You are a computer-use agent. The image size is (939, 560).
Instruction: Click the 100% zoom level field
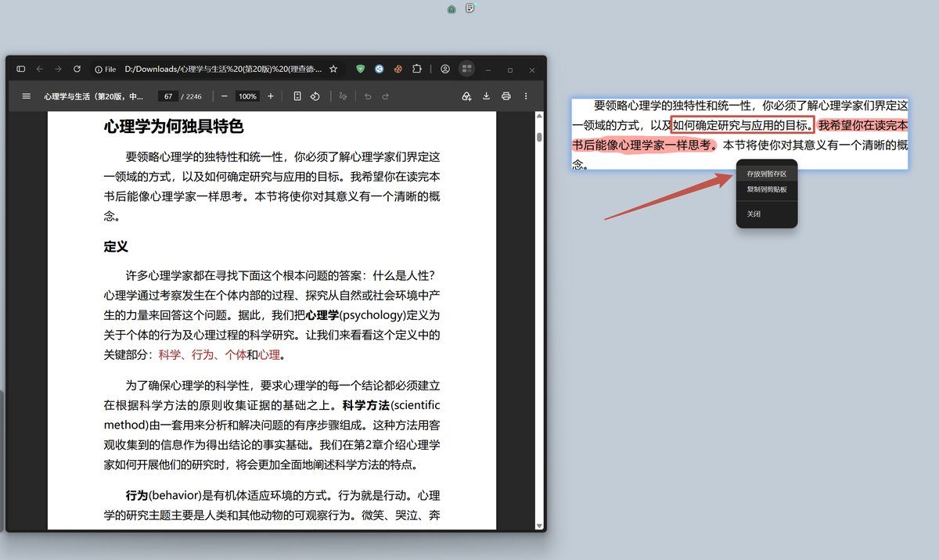tap(247, 96)
